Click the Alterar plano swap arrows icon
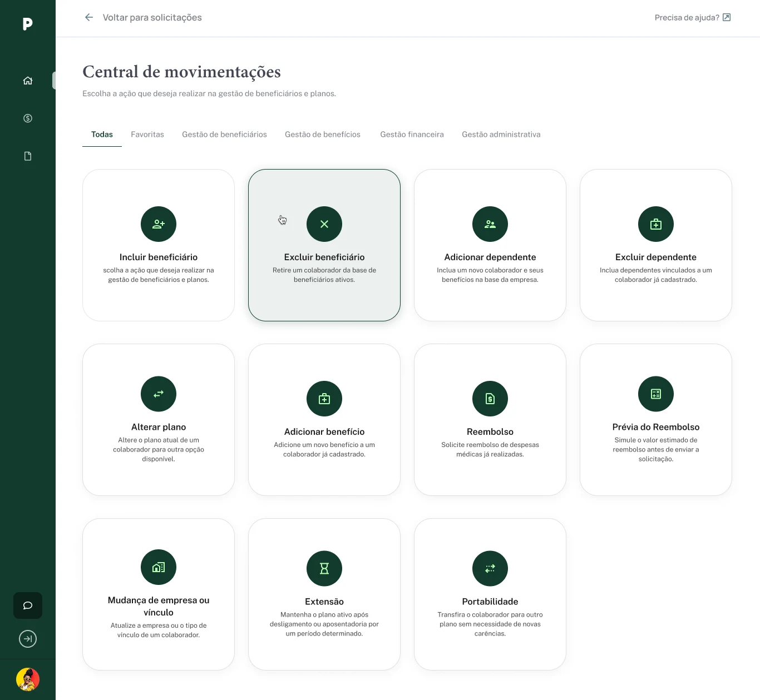 pos(159,394)
